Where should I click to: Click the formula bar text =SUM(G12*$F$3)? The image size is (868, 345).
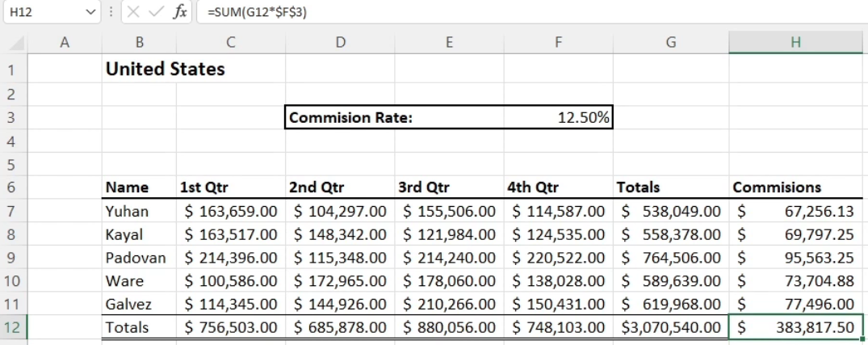[258, 12]
